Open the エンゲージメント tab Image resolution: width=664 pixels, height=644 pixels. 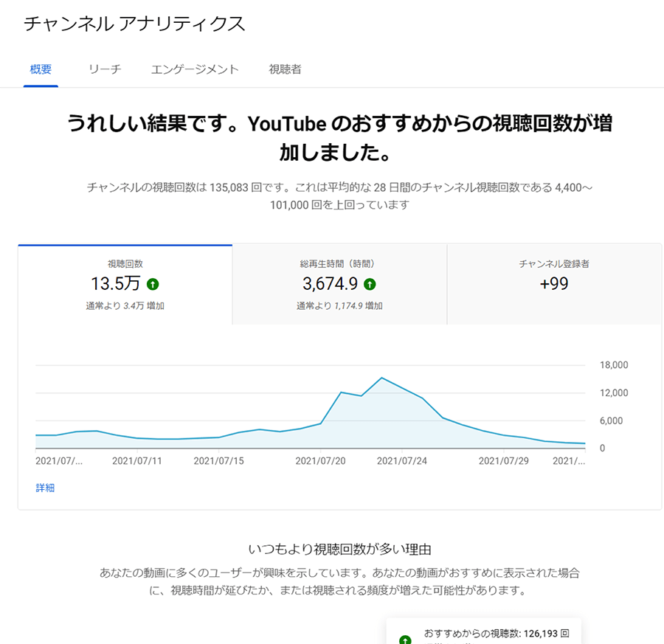pos(195,69)
